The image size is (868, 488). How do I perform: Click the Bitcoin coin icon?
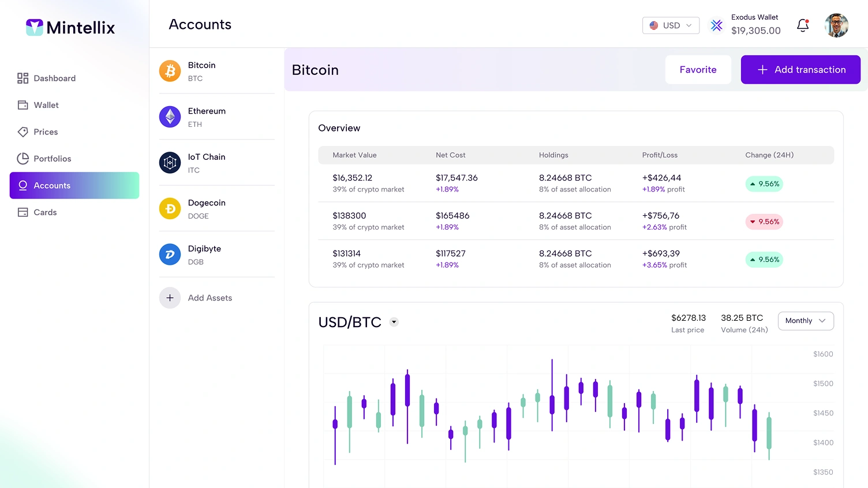170,71
